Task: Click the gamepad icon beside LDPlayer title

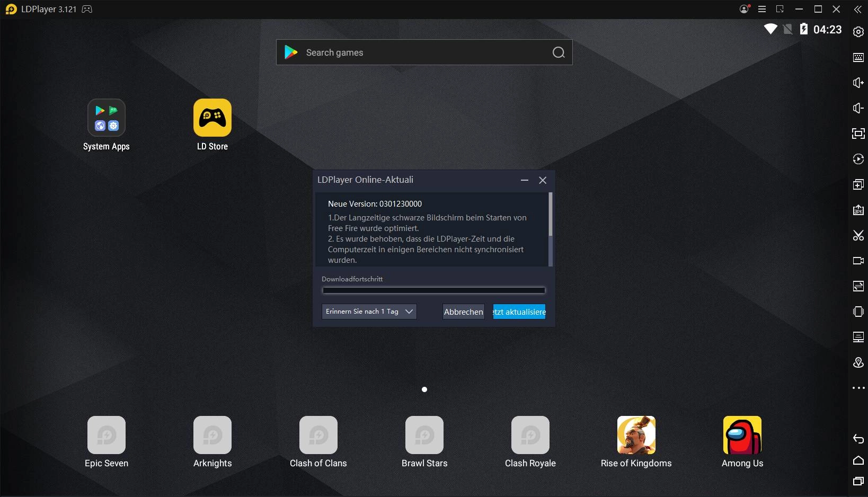Action: click(87, 9)
